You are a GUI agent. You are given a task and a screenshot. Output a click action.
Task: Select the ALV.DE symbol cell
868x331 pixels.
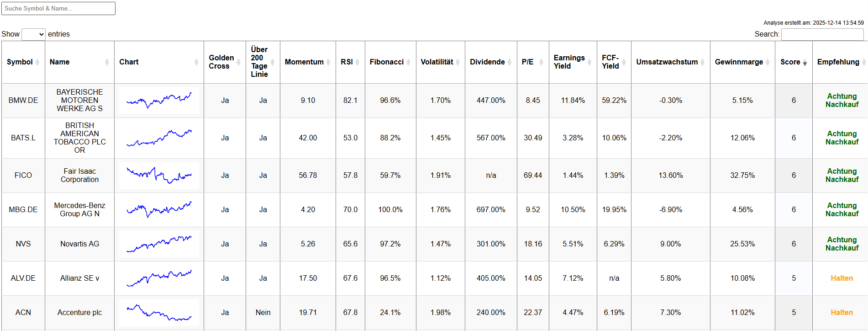23,278
